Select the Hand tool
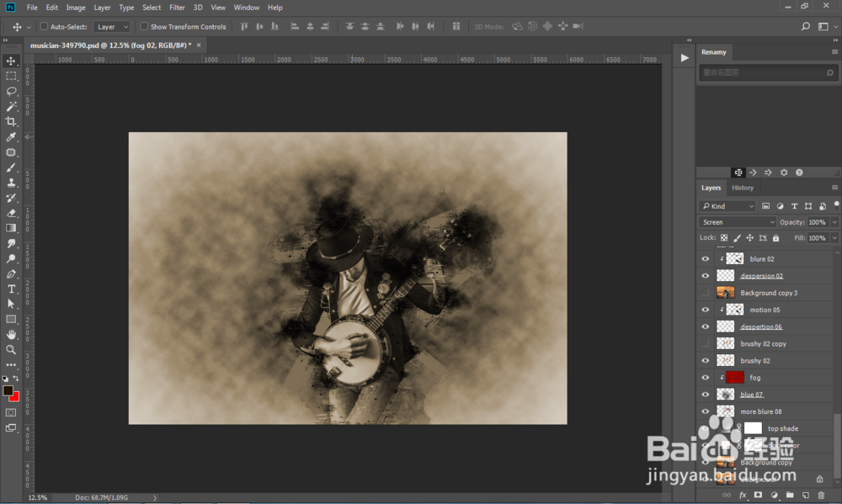The width and height of the screenshot is (842, 504). (x=11, y=334)
